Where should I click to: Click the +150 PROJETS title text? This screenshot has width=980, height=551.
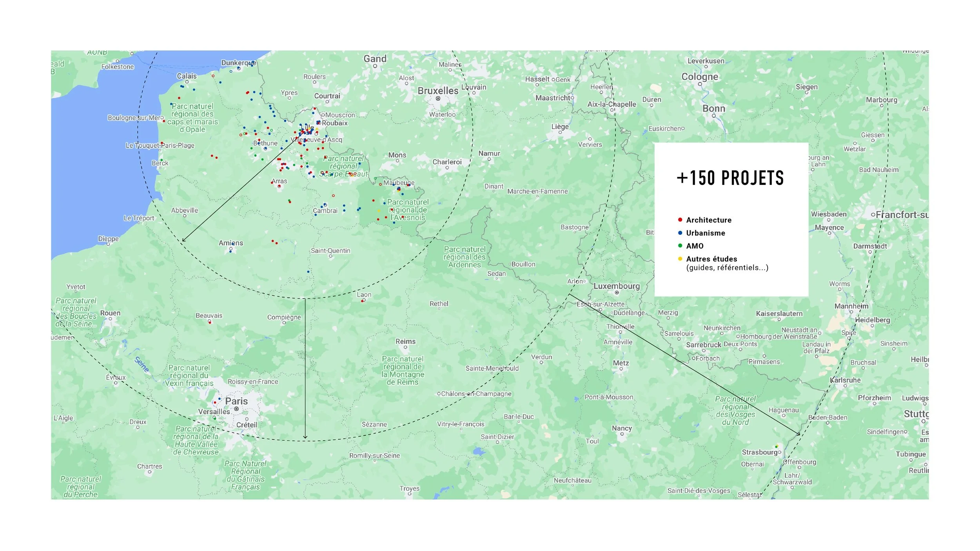(730, 178)
